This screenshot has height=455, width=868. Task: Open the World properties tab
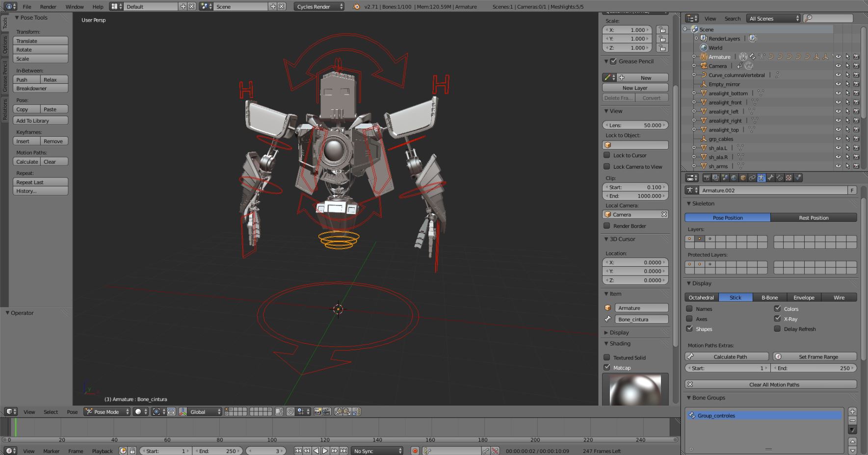tap(734, 178)
